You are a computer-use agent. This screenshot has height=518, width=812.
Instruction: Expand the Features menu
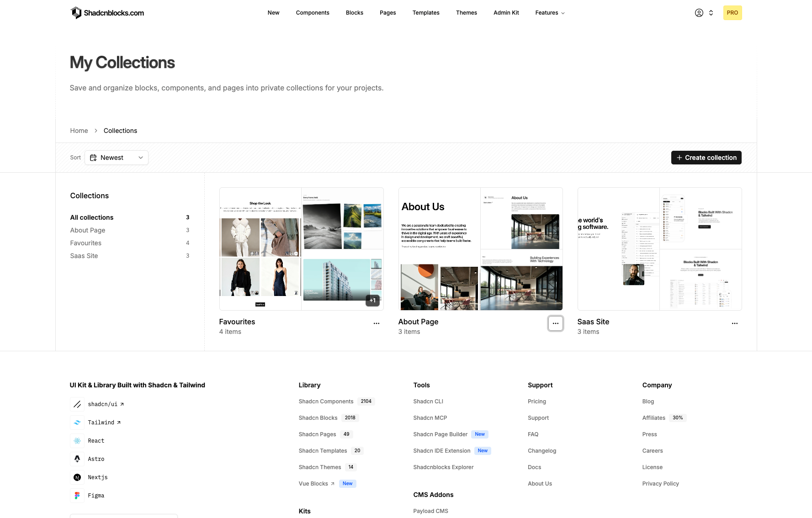click(550, 13)
